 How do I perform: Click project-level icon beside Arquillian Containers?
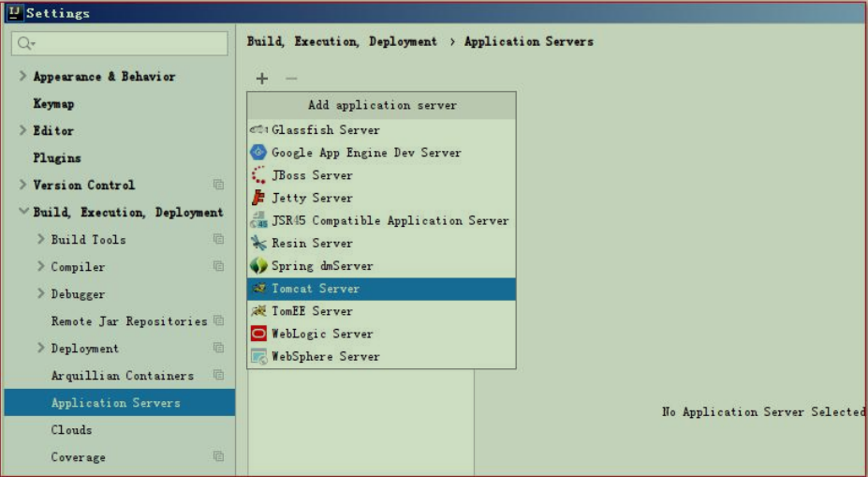click(219, 375)
